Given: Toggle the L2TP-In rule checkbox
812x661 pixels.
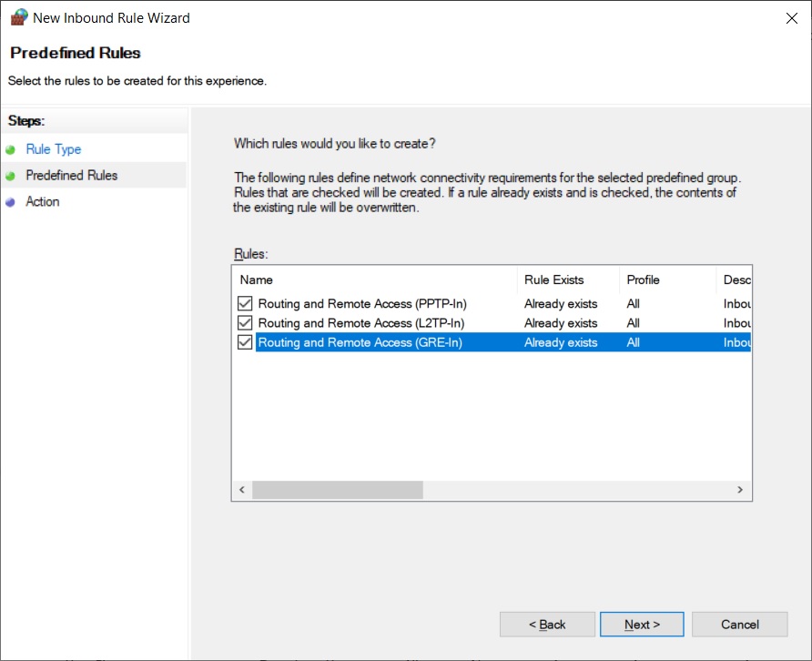Looking at the screenshot, I should tap(245, 322).
